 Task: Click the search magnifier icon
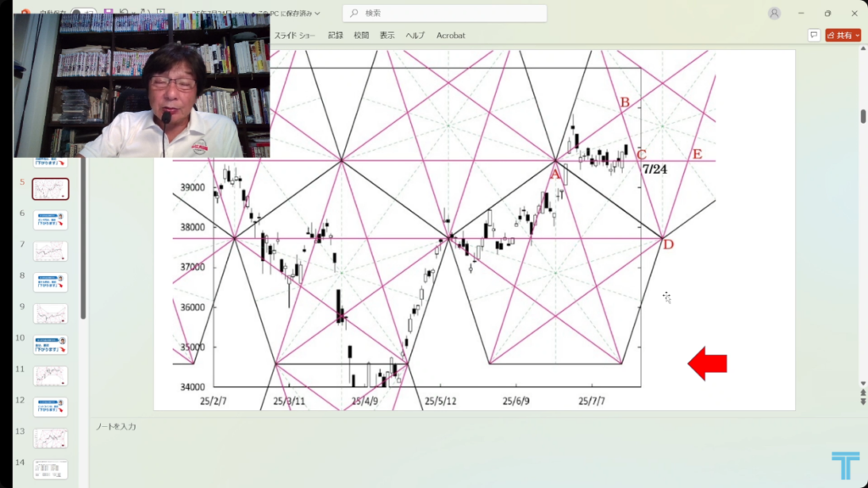tap(354, 14)
